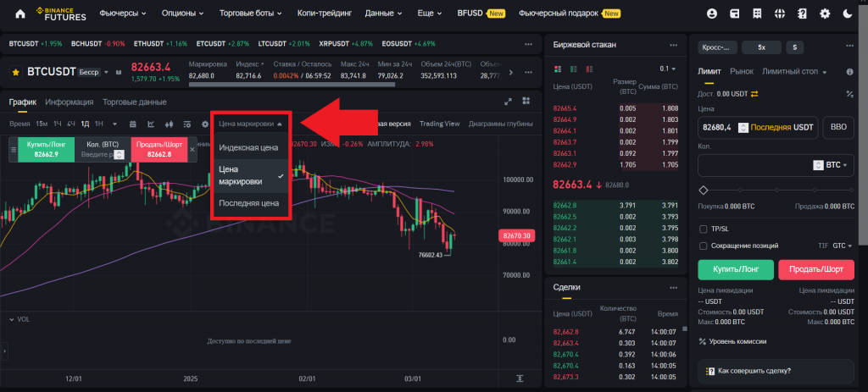Open the Опционы dropdown menu
The height and width of the screenshot is (392, 868).
(183, 14)
